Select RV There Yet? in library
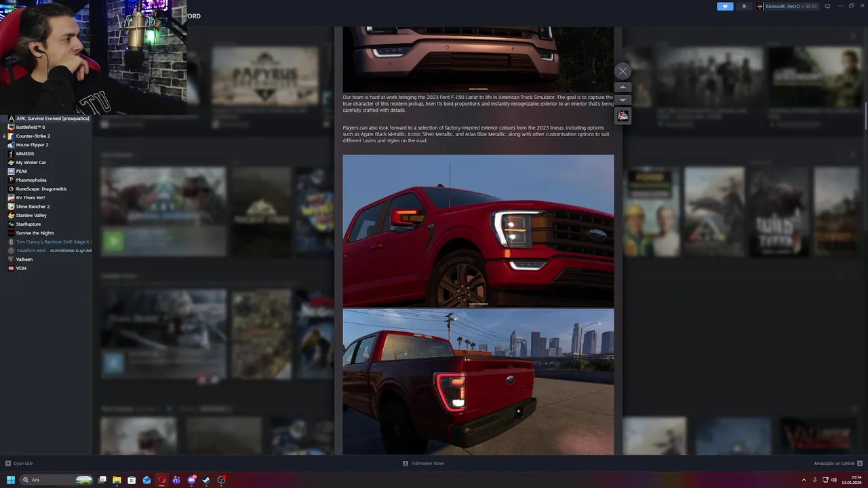Viewport: 868px width, 488px height. 31,197
